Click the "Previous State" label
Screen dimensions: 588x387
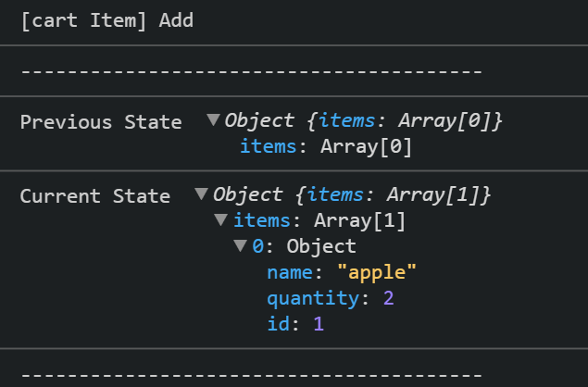pos(101,122)
